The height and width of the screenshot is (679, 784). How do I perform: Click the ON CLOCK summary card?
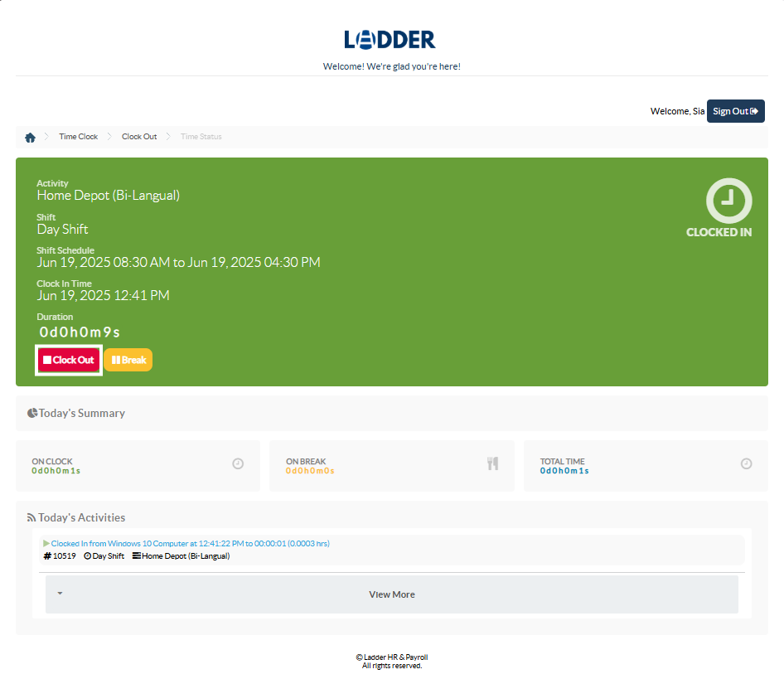coord(138,466)
